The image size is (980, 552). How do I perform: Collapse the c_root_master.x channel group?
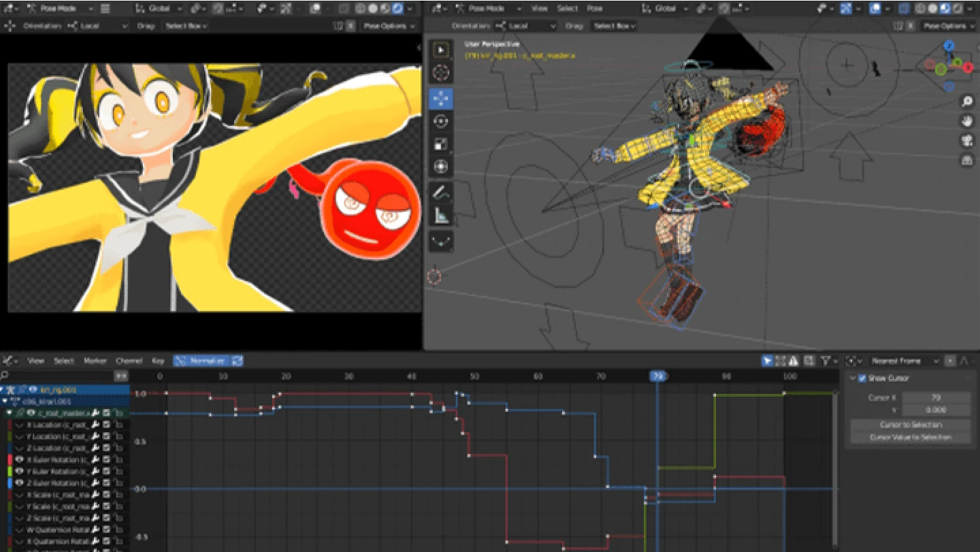[10, 413]
